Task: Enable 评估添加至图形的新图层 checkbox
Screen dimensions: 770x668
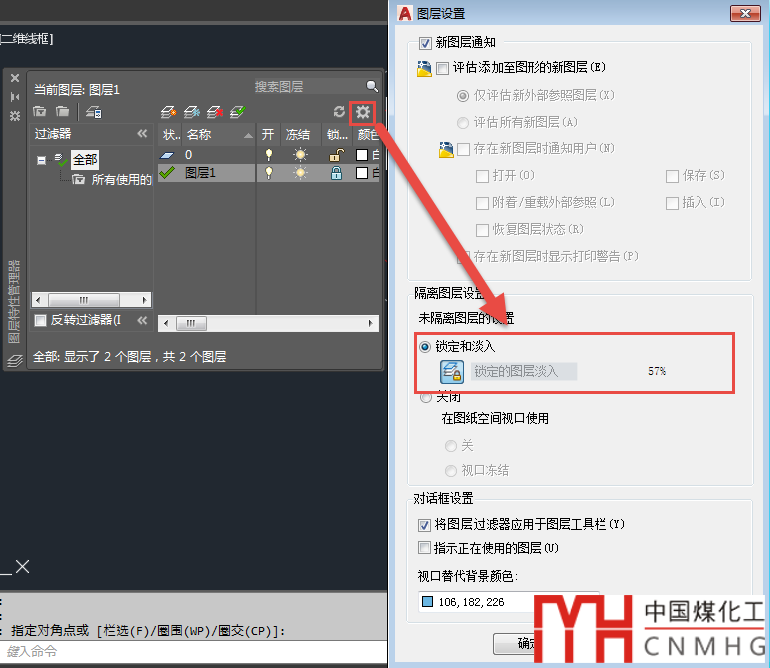Action: click(442, 68)
